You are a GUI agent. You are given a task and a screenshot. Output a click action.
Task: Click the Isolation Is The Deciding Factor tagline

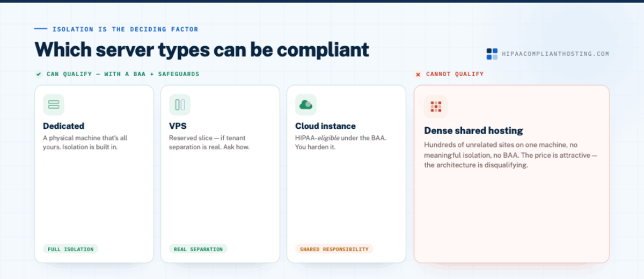[x=125, y=29]
